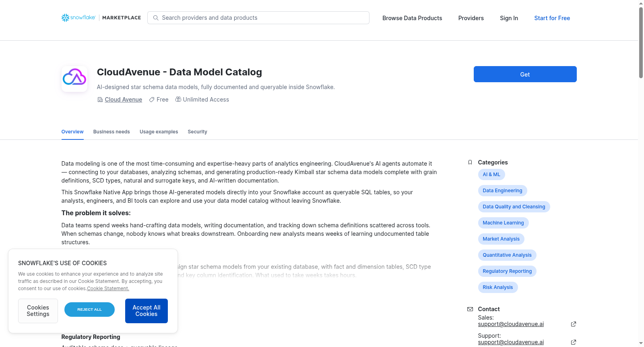Focus the Search providers and data products field
Viewport: 644px width, 347px height.
[x=258, y=18]
